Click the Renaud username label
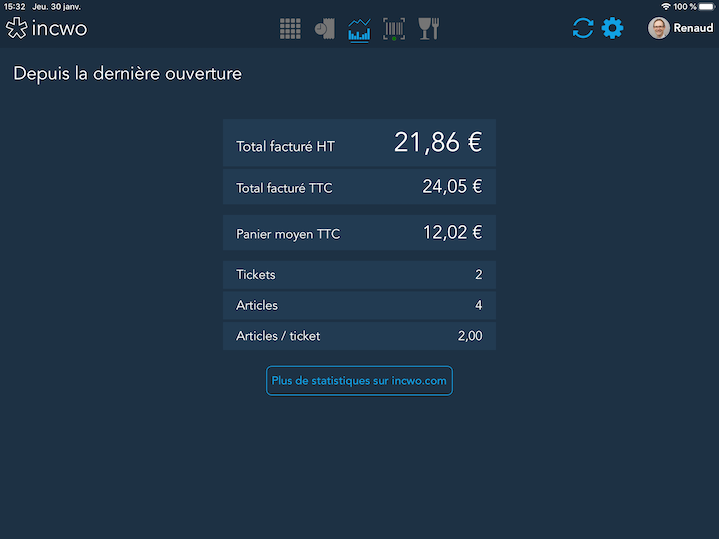This screenshot has height=539, width=719. click(x=693, y=28)
